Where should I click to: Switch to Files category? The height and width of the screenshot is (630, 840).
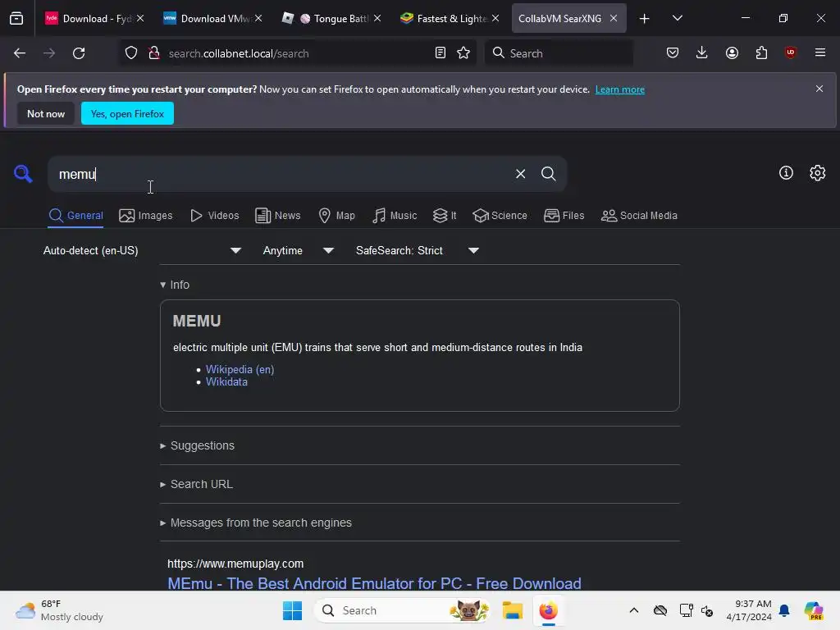(x=564, y=216)
